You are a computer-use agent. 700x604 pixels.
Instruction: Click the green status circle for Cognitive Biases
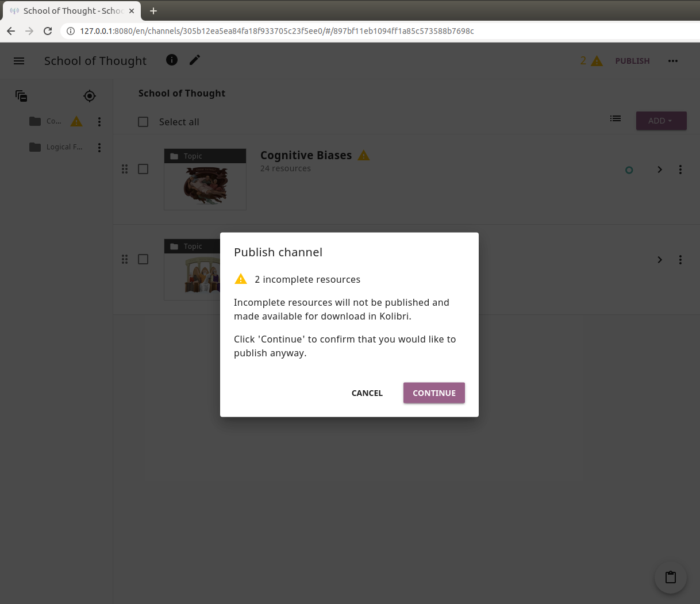pyautogui.click(x=629, y=170)
